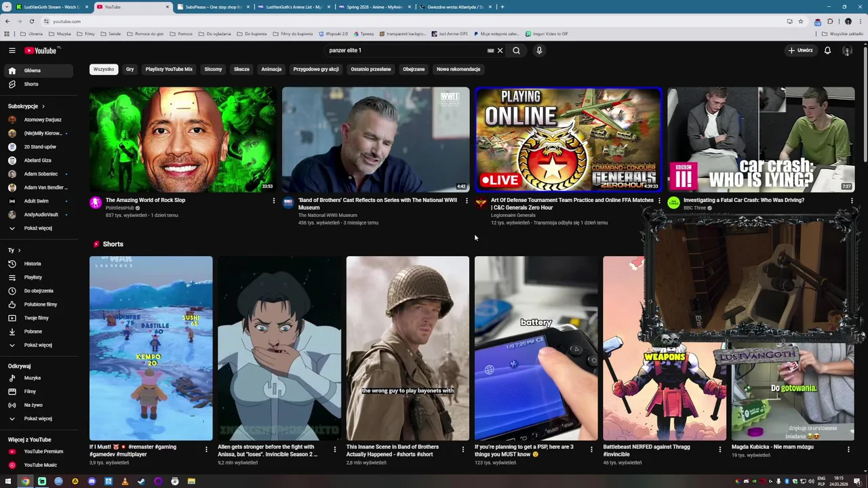Select the Obejrzane filter chip

(414, 69)
